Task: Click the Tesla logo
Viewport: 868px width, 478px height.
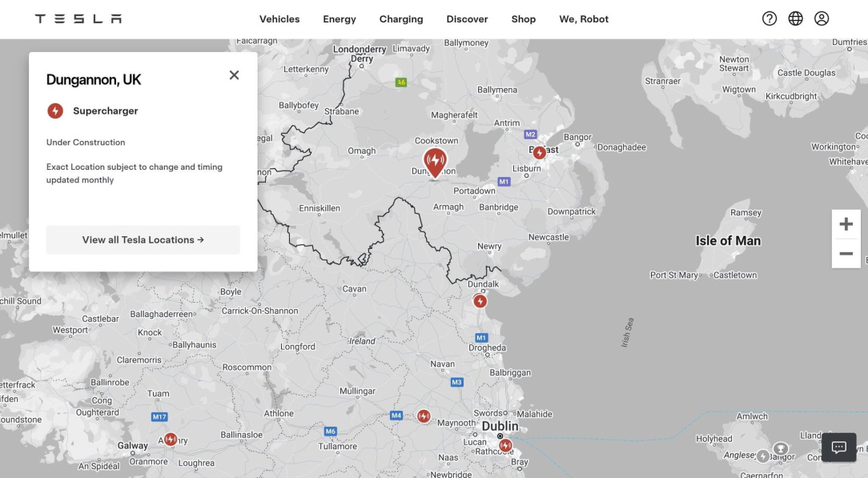Action: coord(78,18)
